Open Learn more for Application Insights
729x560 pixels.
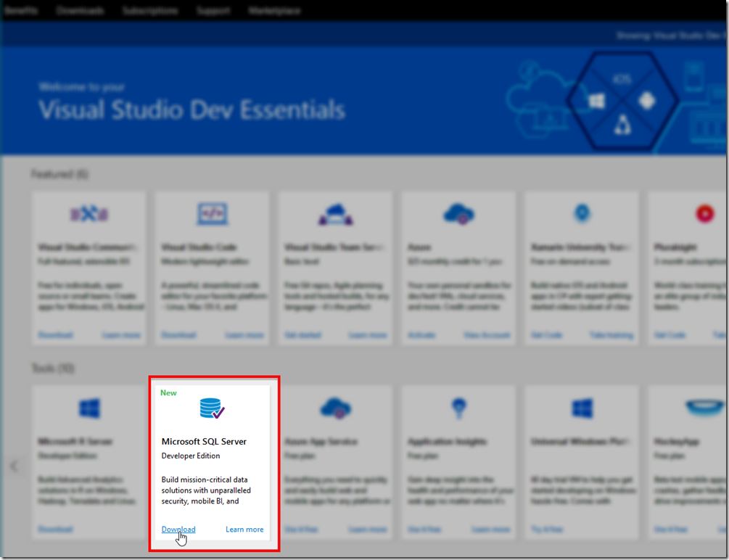click(491, 530)
